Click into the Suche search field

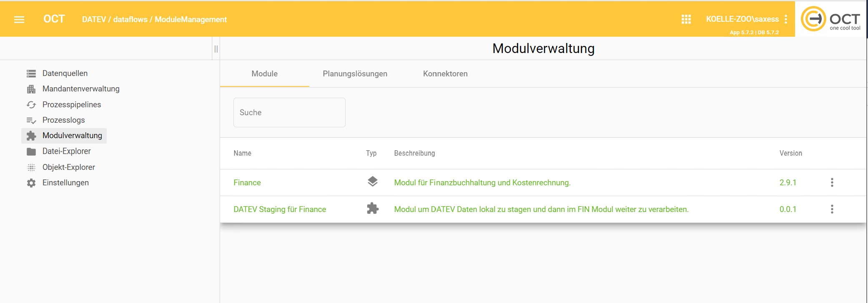click(x=289, y=113)
